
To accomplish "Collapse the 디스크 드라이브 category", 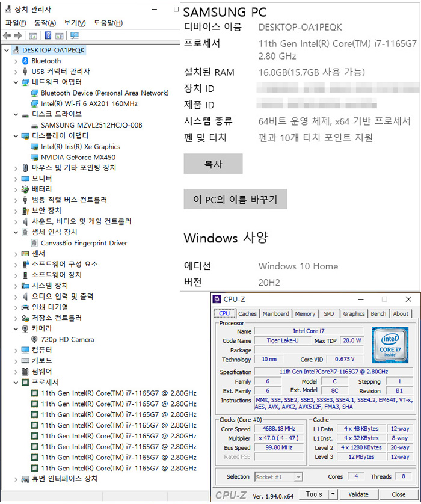I will click(x=16, y=114).
